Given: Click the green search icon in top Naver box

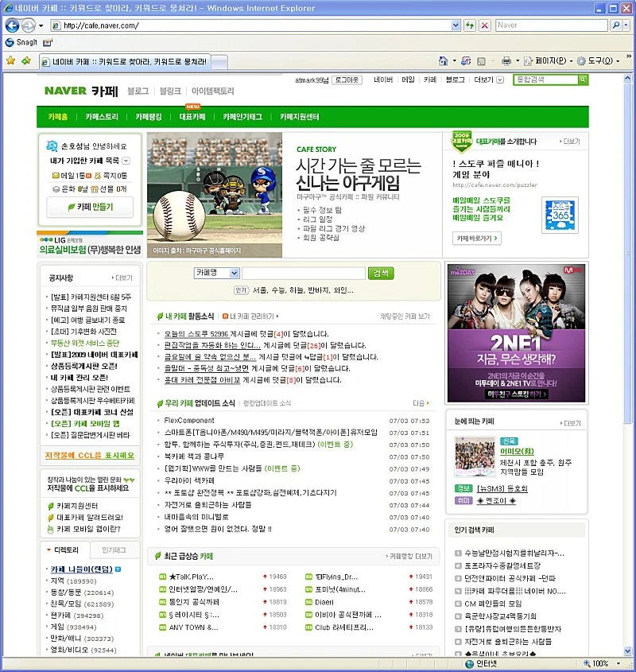Looking at the screenshot, I should coord(583,80).
